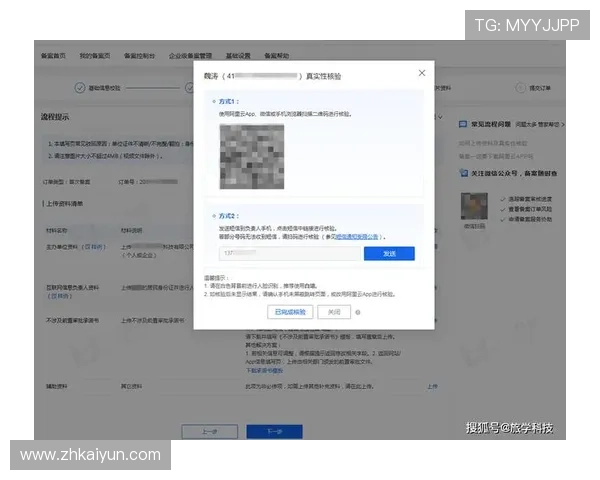Screen dimensions: 600x480
Task: Click the phone number input field
Action: (x=290, y=253)
